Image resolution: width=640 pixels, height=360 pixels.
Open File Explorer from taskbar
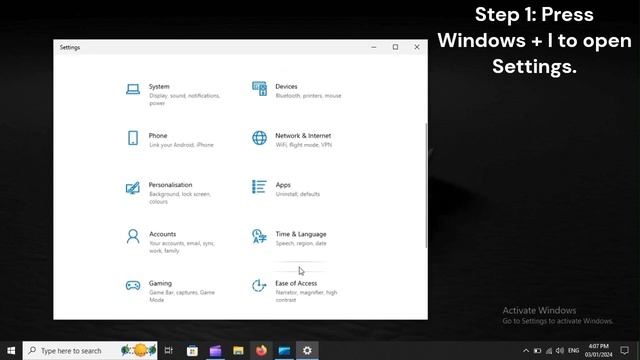coord(238,351)
